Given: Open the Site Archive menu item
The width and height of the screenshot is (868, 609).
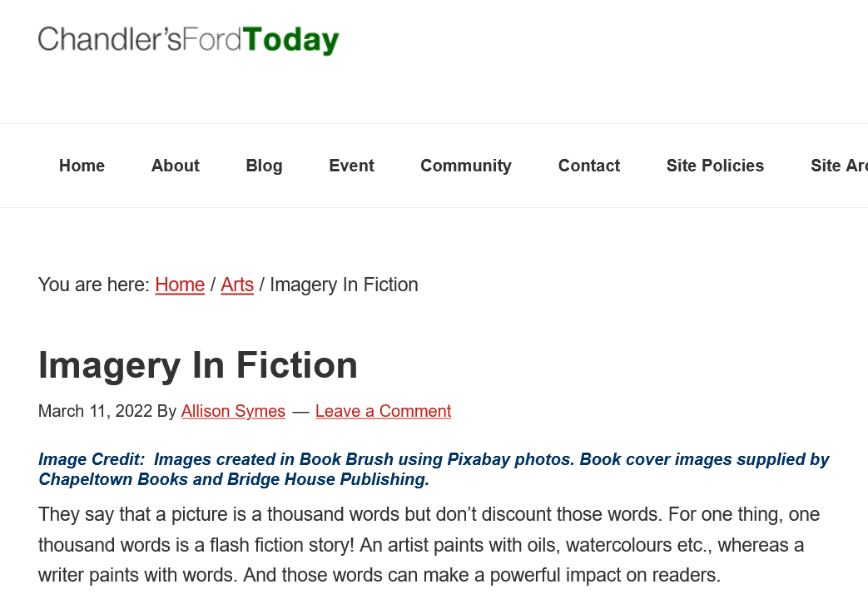Looking at the screenshot, I should tap(839, 166).
